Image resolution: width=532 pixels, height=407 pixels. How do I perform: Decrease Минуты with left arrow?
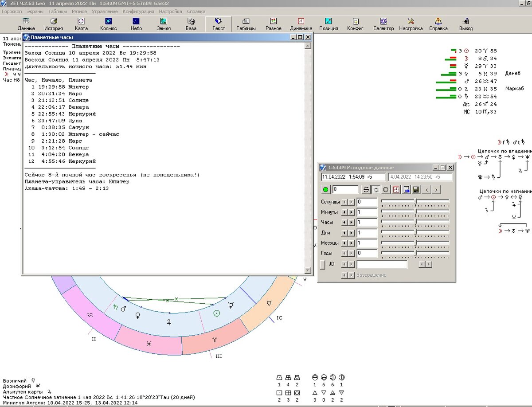(344, 212)
